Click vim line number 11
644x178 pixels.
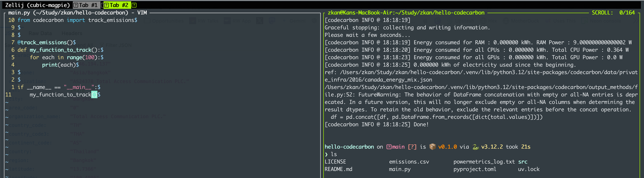[x=8, y=94]
